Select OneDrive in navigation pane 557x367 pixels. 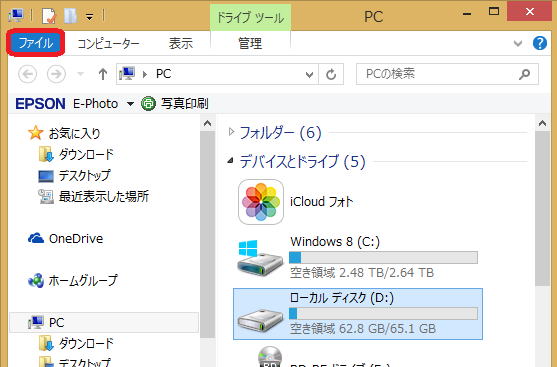76,238
